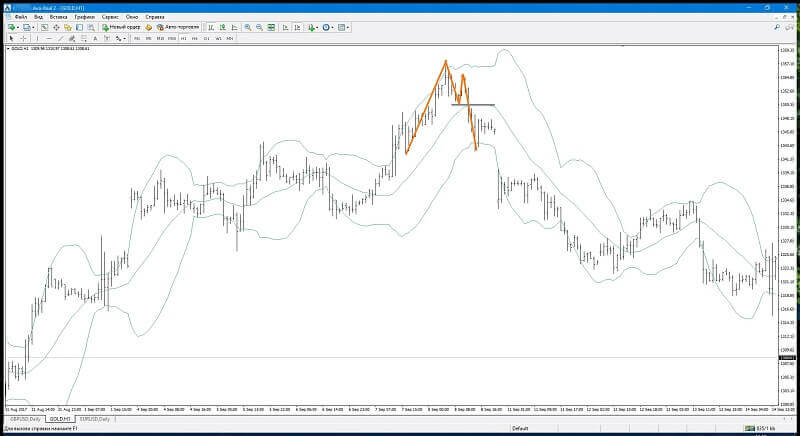800x436 pixels.
Task: Select the arrow Cursor tool
Action: click(x=12, y=38)
